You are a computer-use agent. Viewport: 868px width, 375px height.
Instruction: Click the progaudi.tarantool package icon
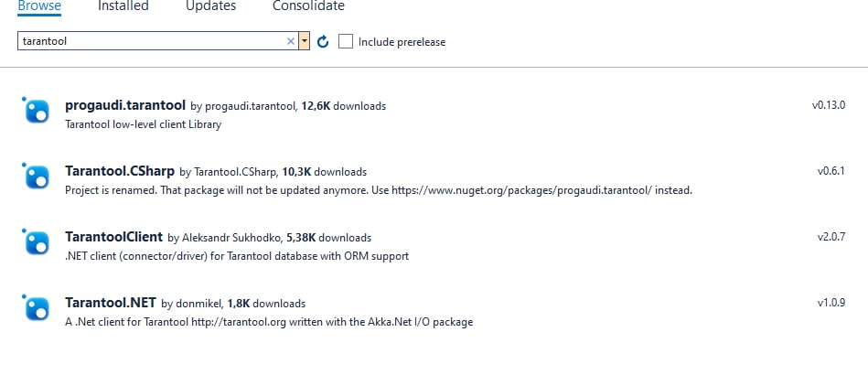pyautogui.click(x=37, y=110)
